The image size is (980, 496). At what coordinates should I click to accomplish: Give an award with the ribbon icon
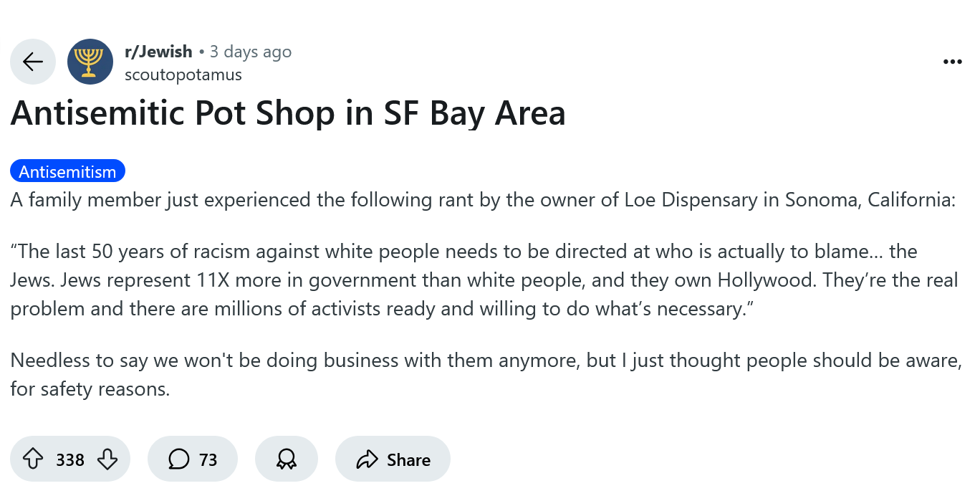tap(287, 459)
